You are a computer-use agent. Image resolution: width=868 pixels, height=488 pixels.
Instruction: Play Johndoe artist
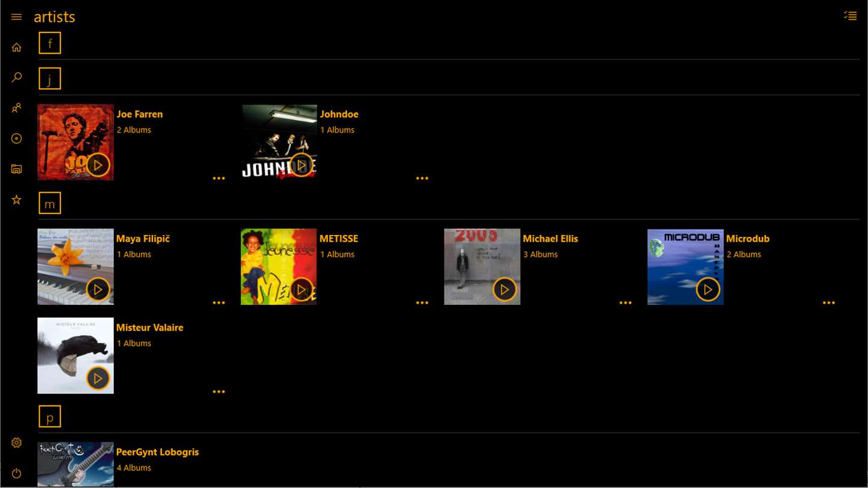[301, 165]
